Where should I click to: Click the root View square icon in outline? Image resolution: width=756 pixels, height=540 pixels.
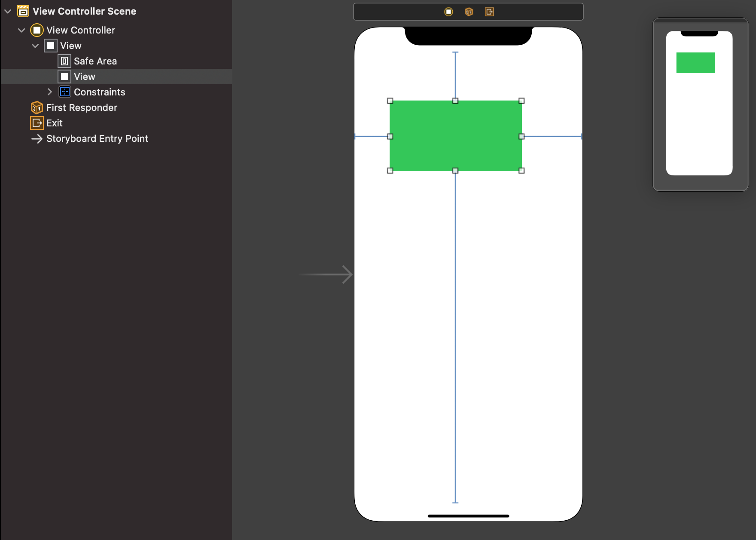click(x=51, y=46)
